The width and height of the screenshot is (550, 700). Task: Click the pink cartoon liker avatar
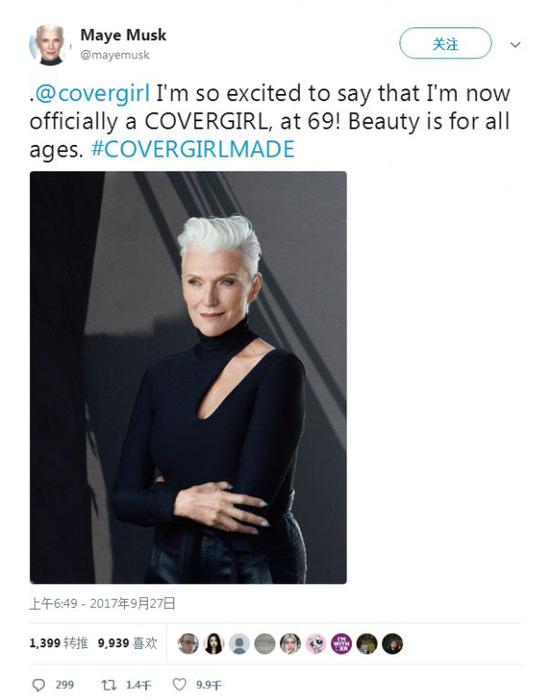click(316, 644)
